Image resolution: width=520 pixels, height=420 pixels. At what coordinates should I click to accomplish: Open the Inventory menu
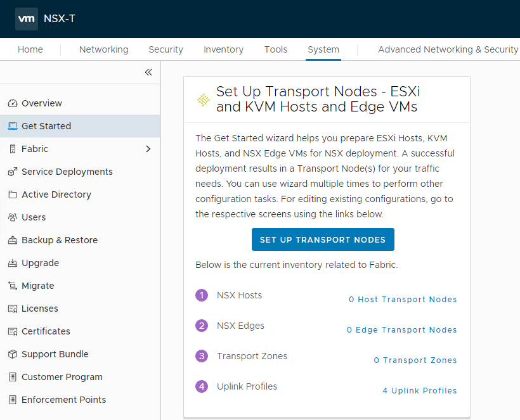(x=223, y=49)
